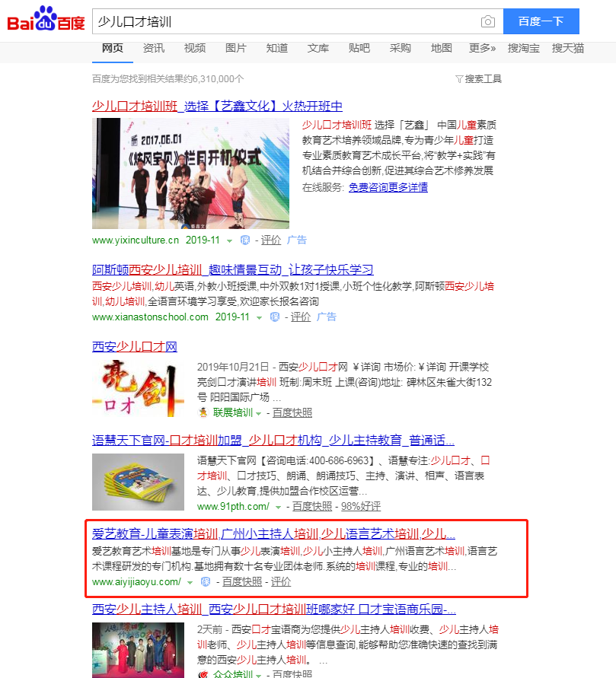Image resolution: width=616 pixels, height=678 pixels.
Task: Open the 亮剑口才 thumbnail
Action: pyautogui.click(x=138, y=388)
